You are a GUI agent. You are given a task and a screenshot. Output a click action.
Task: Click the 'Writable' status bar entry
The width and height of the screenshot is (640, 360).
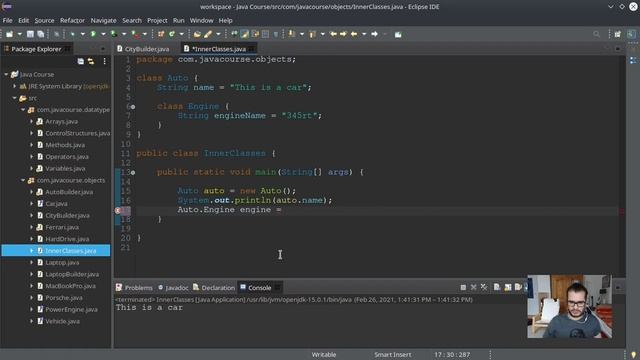tap(324, 355)
